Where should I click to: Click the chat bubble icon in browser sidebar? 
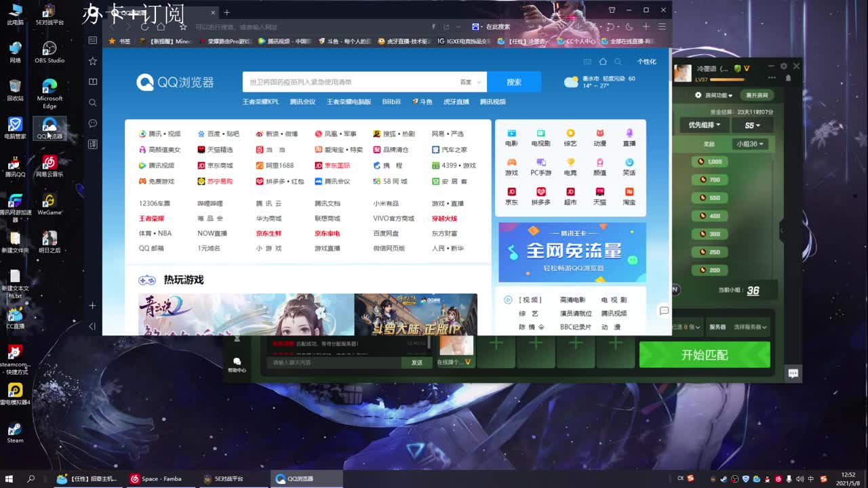93,123
